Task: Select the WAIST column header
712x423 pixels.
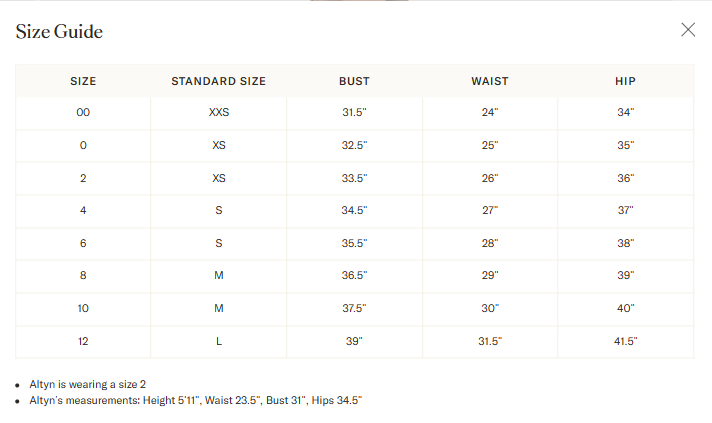Action: point(490,81)
